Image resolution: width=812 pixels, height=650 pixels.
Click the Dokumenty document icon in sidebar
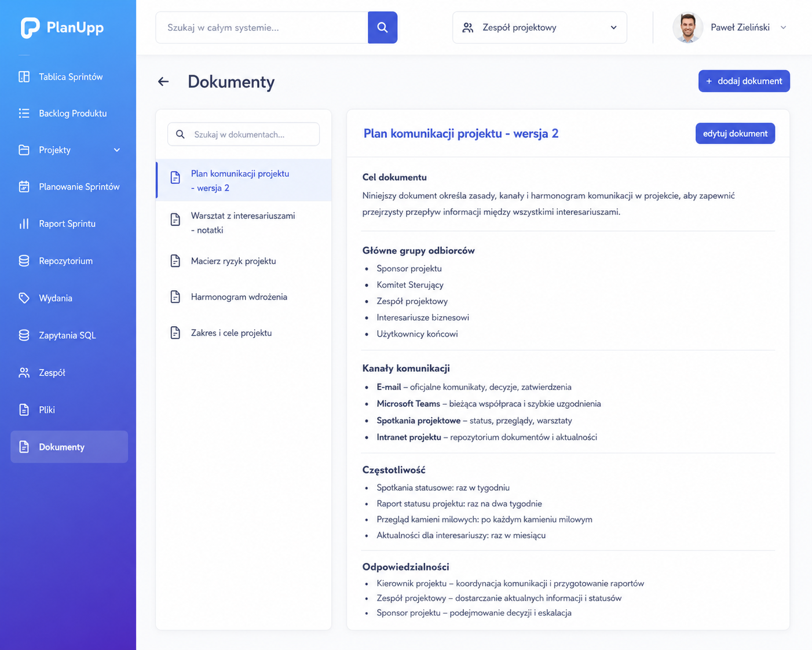pyautogui.click(x=24, y=447)
